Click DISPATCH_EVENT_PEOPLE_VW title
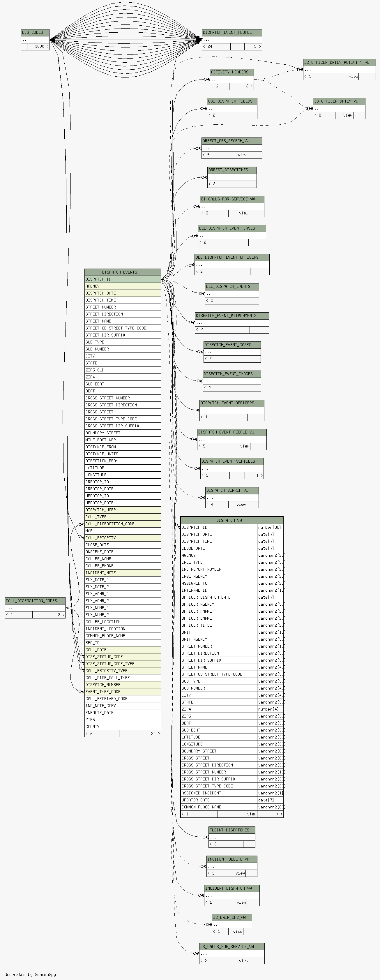 pos(232,432)
